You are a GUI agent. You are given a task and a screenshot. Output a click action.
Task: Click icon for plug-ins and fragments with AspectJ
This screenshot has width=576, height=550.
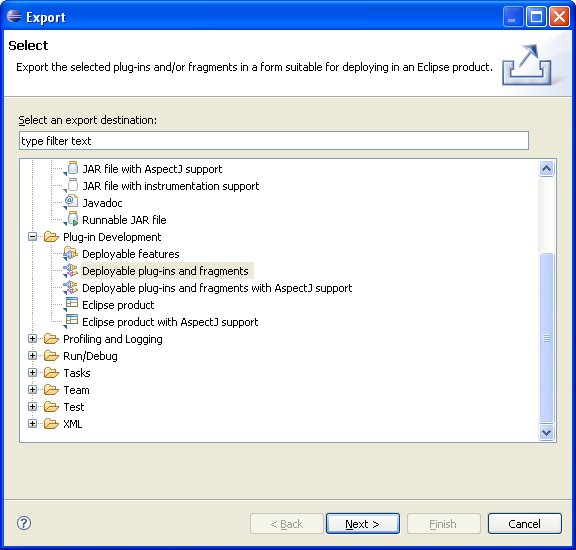70,287
